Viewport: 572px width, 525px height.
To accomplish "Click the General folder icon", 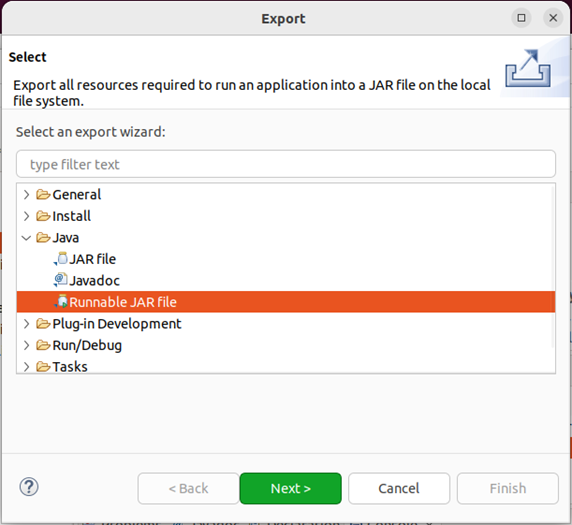I will (x=43, y=194).
